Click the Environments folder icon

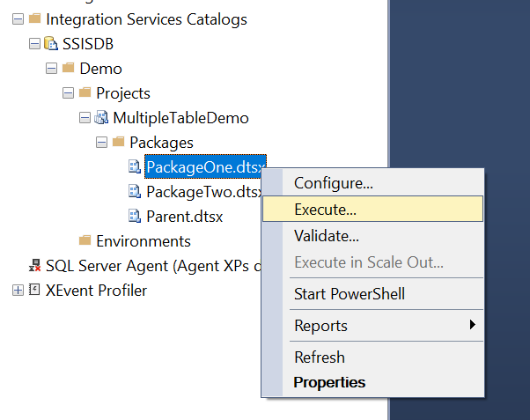[85, 240]
